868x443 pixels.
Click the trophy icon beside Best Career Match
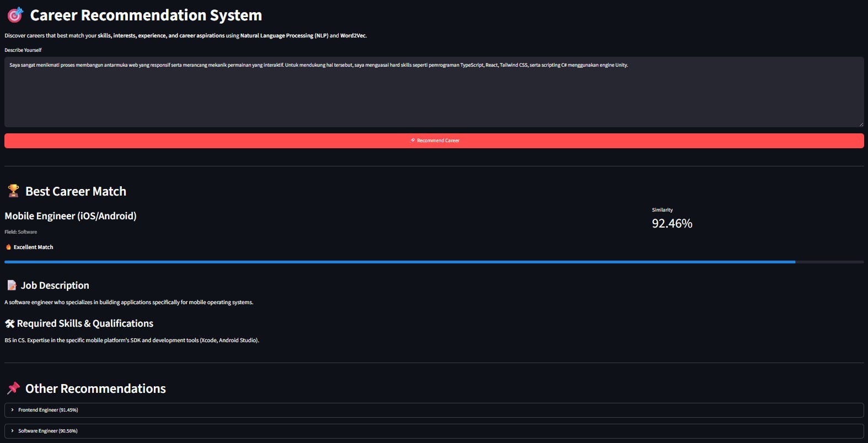[x=13, y=191]
